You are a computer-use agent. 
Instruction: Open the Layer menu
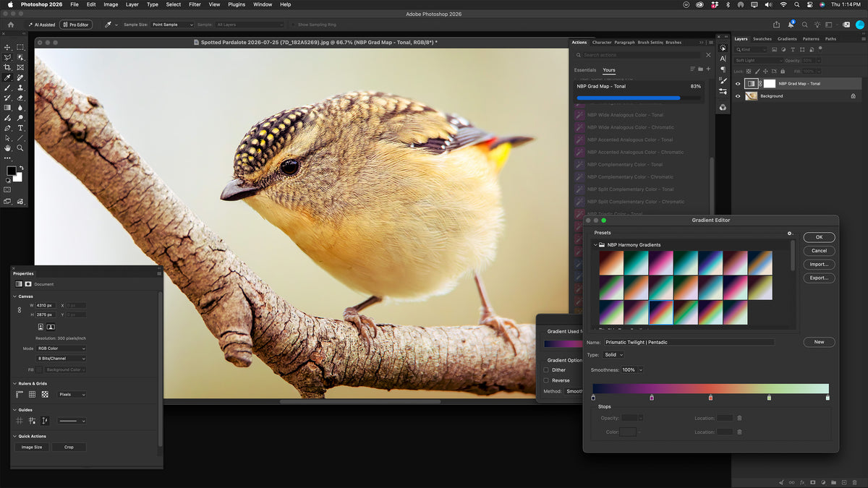(x=132, y=4)
